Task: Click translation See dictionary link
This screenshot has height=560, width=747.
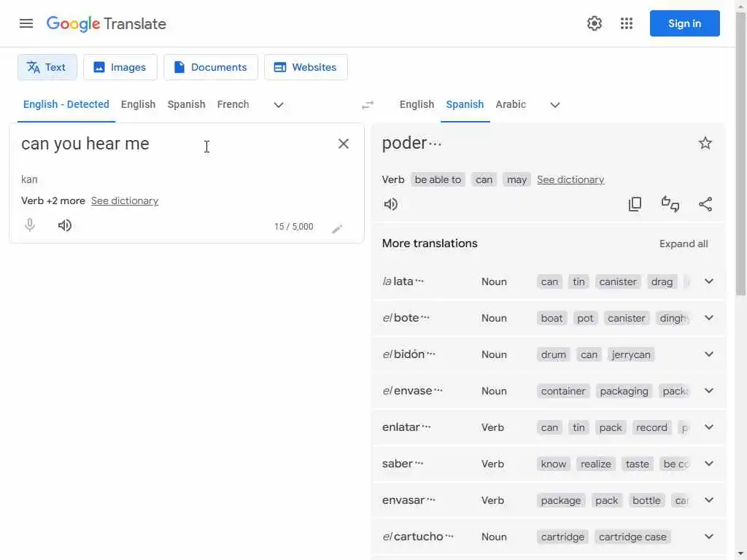Action: click(x=570, y=179)
